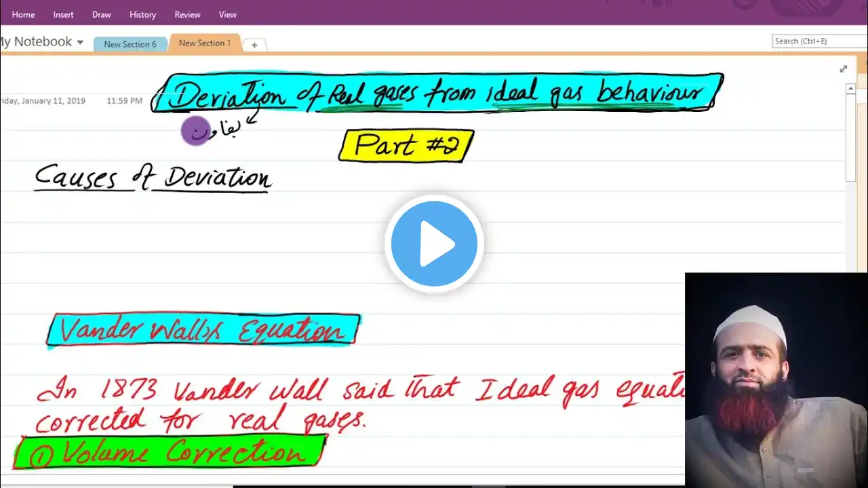This screenshot has height=488, width=868.
Task: Click the presenter webcam thumbnail
Action: pos(776,380)
